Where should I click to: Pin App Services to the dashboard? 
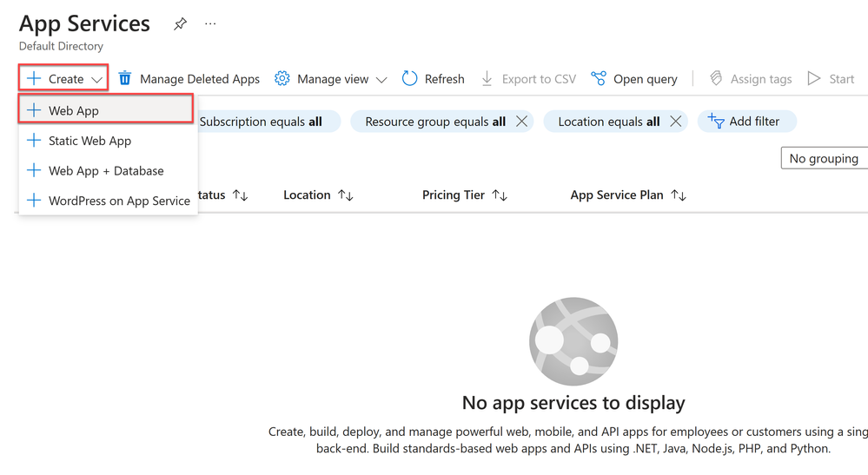180,23
